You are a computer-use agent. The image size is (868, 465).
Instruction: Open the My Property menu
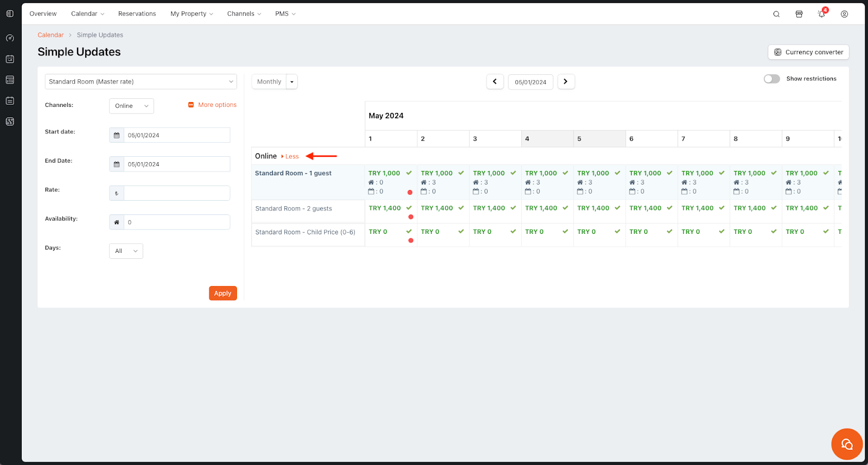tap(192, 14)
